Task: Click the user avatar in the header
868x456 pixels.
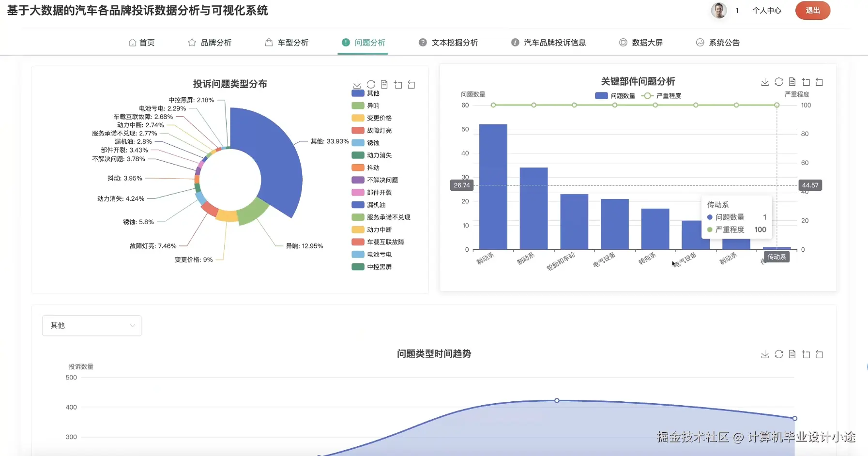Action: coord(719,10)
